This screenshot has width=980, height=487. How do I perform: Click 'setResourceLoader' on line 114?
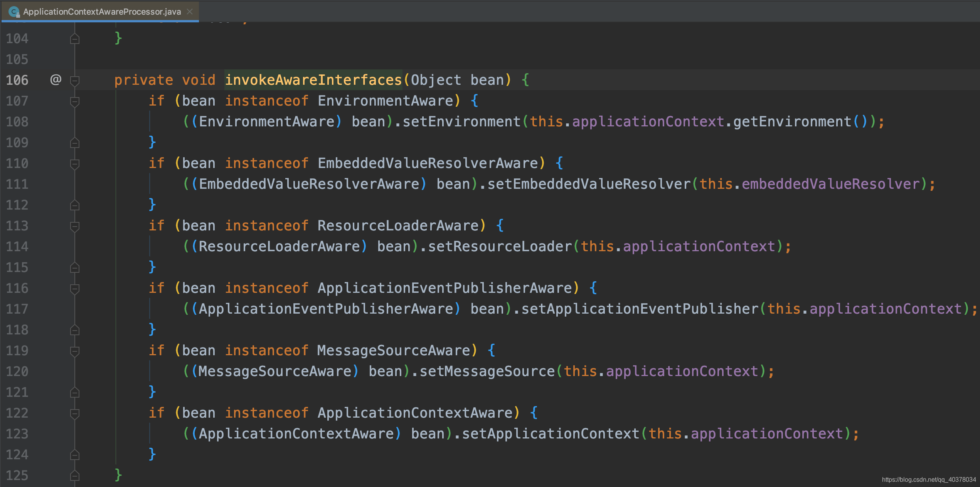click(500, 247)
